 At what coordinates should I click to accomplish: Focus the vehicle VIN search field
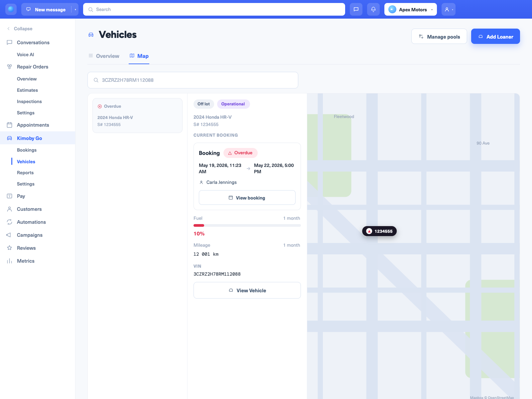[193, 80]
